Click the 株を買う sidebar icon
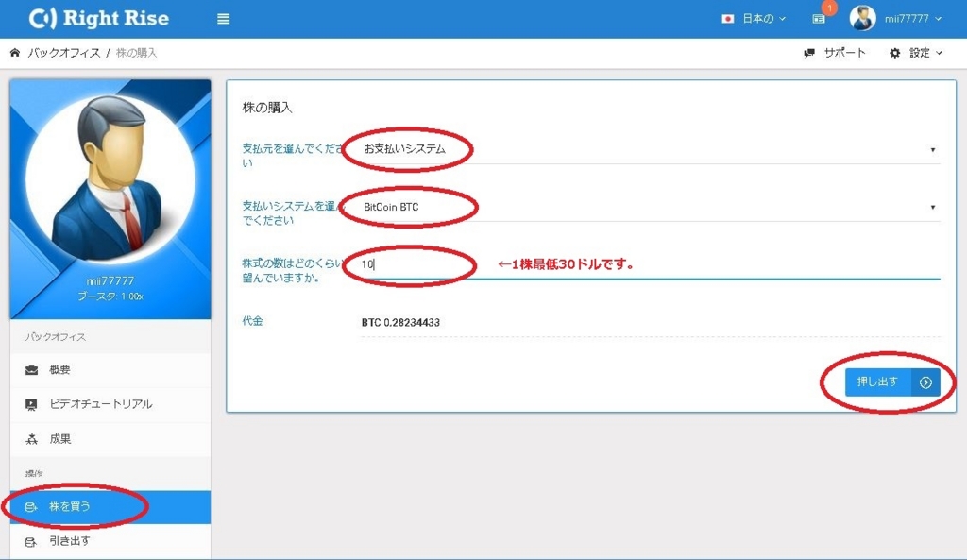 [31, 507]
